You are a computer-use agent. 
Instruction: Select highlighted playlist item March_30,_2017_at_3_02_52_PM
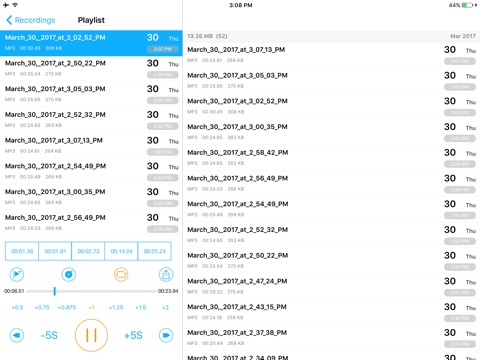point(91,43)
